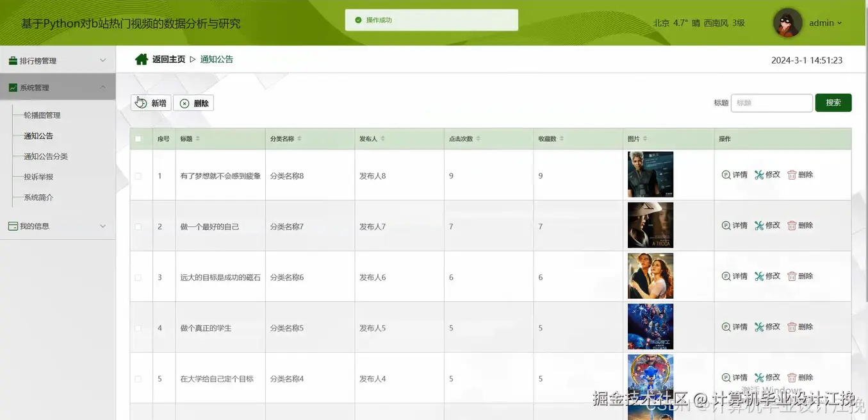Expand the 排行榜管理 menu chevron
The height and width of the screenshot is (420, 868).
coord(103,60)
